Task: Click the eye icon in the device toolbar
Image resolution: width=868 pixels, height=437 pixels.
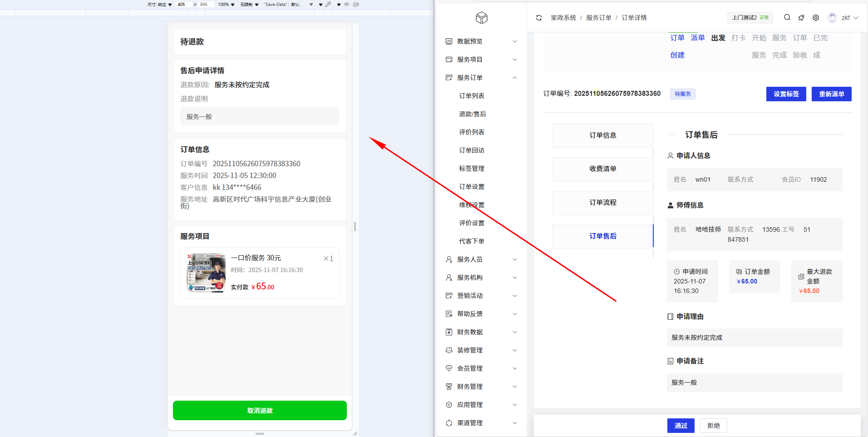Action: [346, 4]
